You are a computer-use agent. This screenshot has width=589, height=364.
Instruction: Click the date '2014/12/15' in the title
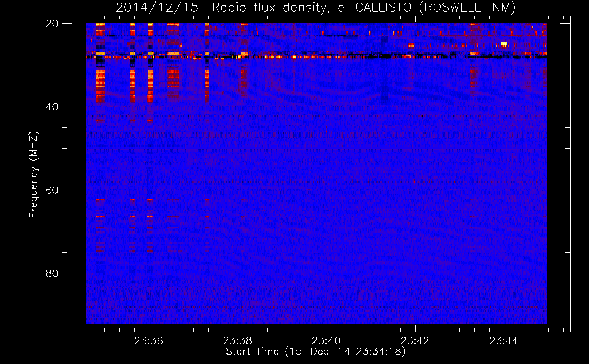157,7
